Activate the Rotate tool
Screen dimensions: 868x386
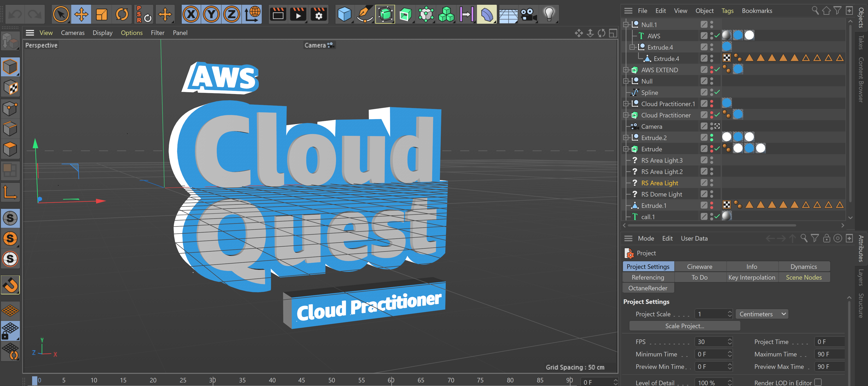(122, 14)
